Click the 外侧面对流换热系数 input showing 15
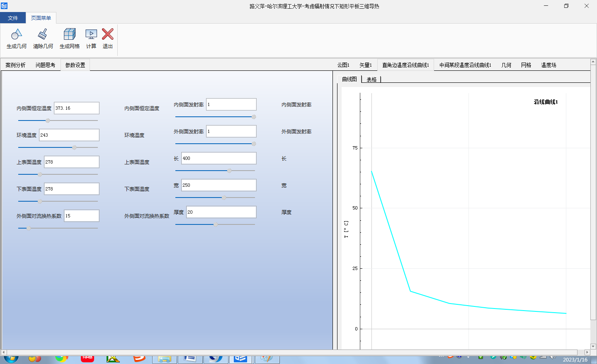This screenshot has height=364, width=597. click(x=82, y=216)
